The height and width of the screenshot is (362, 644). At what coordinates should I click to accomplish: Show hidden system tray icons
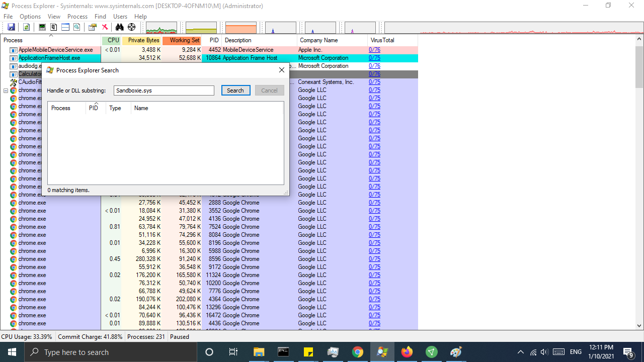click(521, 352)
